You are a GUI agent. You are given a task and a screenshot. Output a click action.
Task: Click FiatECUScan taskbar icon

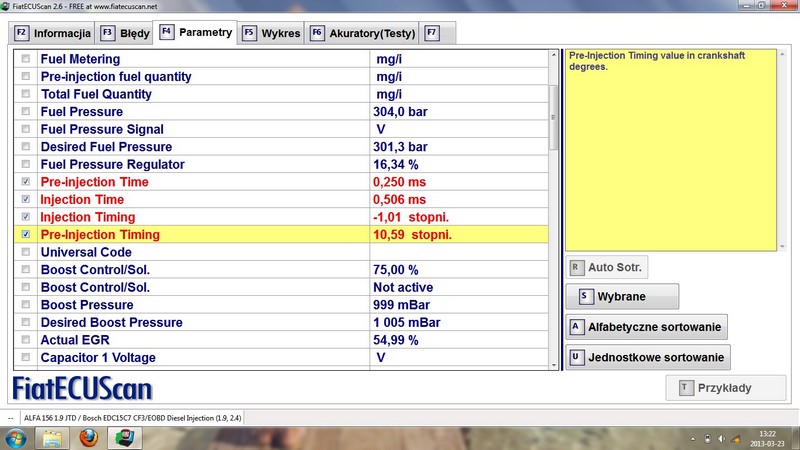(127, 437)
